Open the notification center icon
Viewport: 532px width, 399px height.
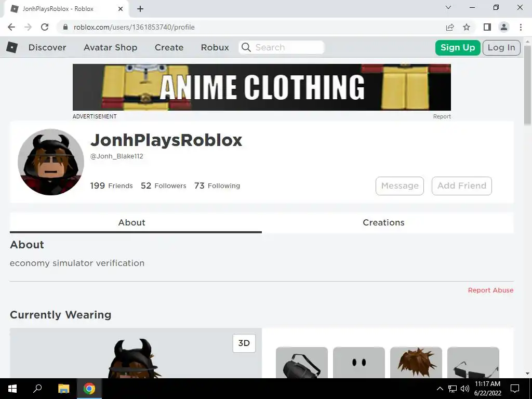coord(515,389)
